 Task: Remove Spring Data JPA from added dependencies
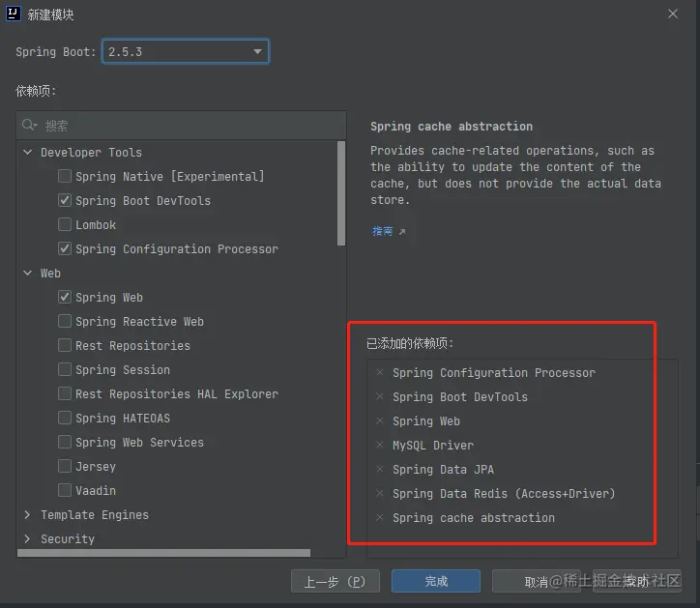coord(379,469)
